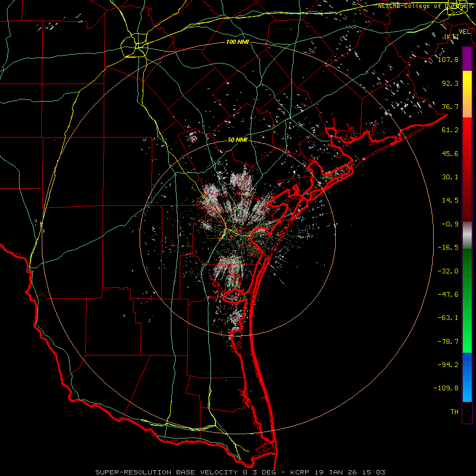This screenshot has width=476, height=476.
Task: Click the 92.3 value on velocity scale
Action: click(x=450, y=83)
